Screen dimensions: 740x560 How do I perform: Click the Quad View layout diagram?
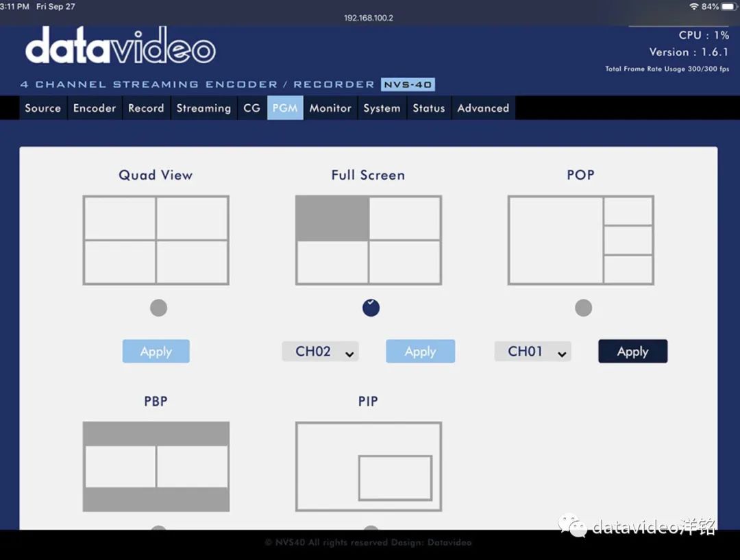(156, 240)
